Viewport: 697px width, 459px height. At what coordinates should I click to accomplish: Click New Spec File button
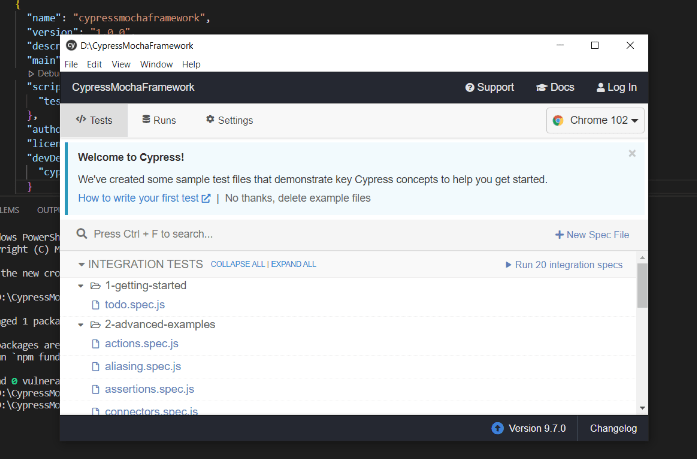pyautogui.click(x=592, y=235)
